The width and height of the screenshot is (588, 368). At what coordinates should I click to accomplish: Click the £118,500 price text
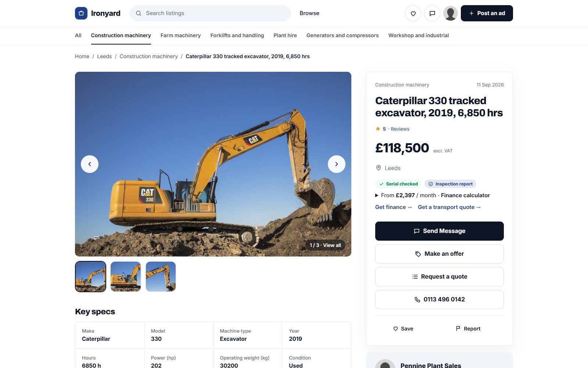point(402,148)
